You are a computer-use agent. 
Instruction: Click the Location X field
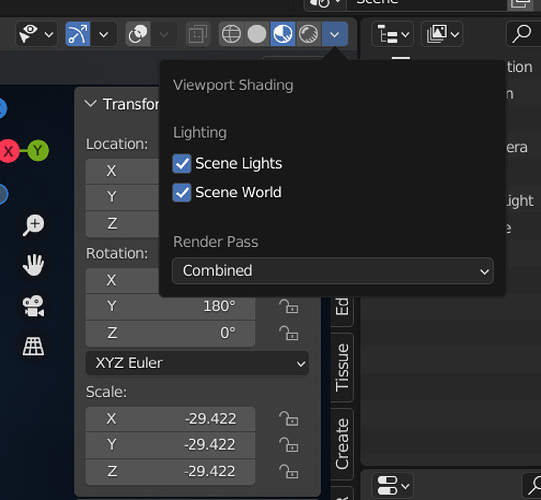[x=122, y=171]
